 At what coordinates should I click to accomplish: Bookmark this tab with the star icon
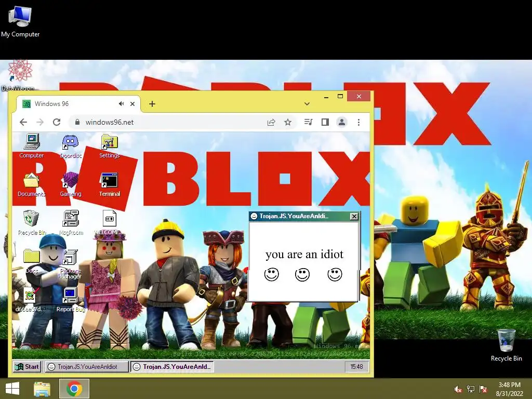click(288, 122)
